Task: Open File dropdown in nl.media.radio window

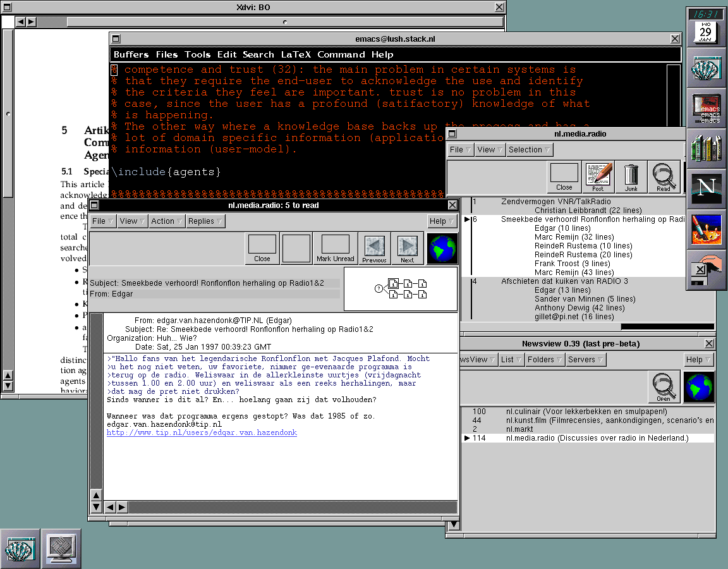Action: 461,150
